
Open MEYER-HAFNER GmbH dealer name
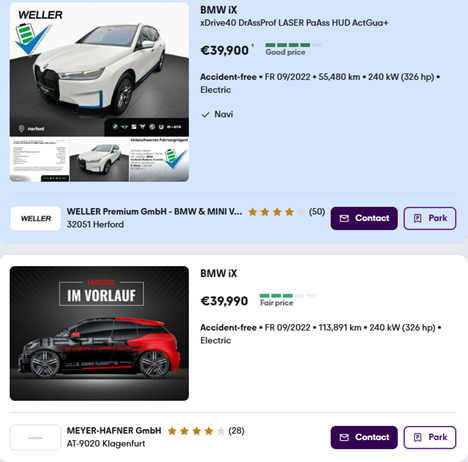[114, 431]
